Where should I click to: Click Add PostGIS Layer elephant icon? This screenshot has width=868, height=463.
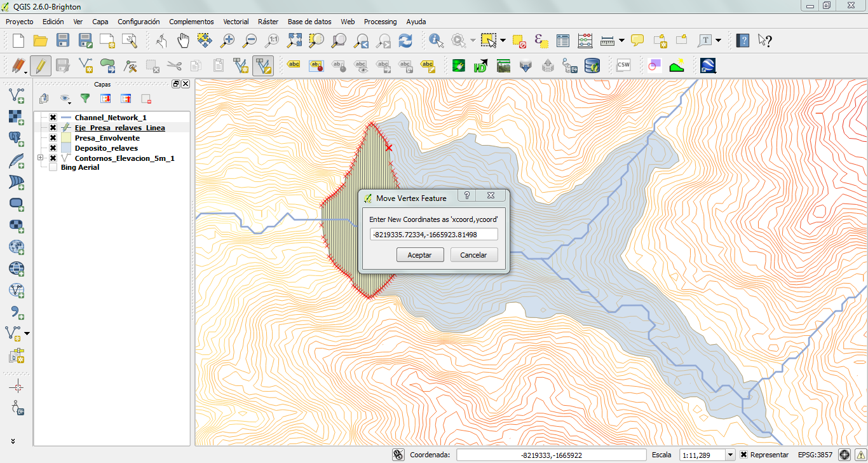[17, 139]
